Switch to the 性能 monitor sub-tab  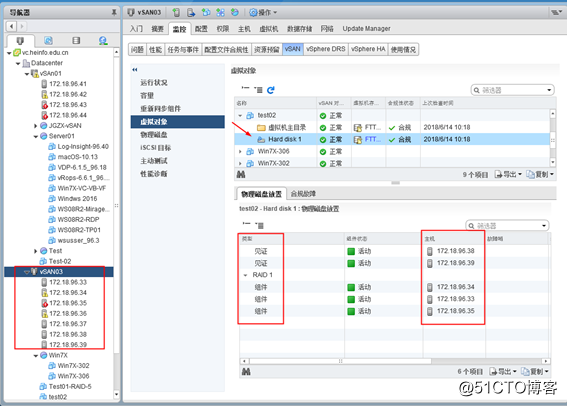click(155, 49)
